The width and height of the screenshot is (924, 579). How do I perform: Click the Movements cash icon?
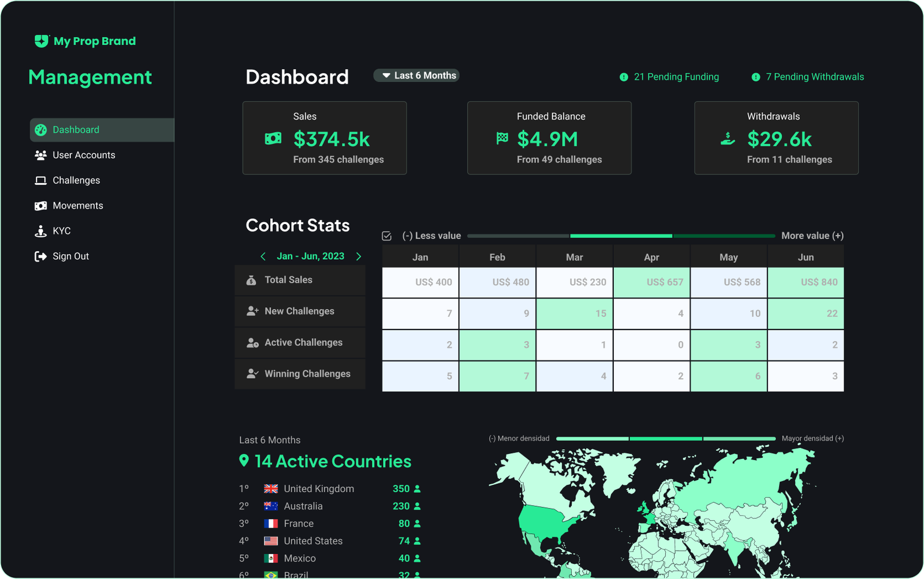tap(40, 206)
